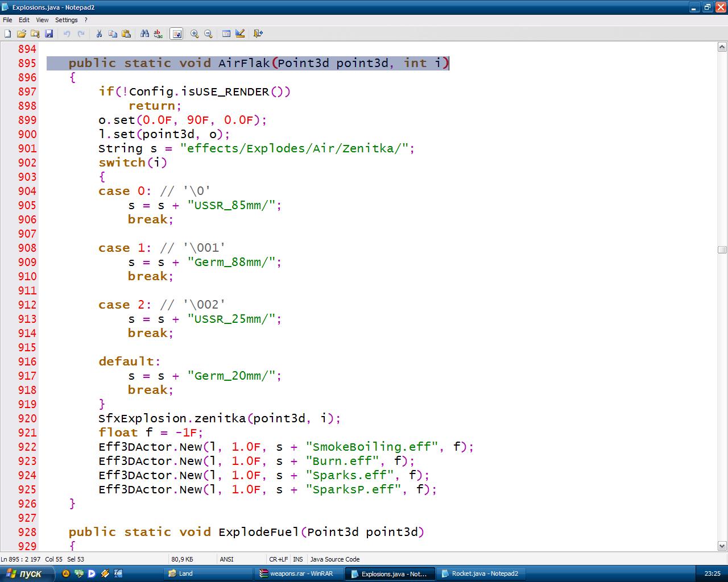Open Replace dialog from the toolbar
The height and width of the screenshot is (582, 728).
(x=158, y=34)
